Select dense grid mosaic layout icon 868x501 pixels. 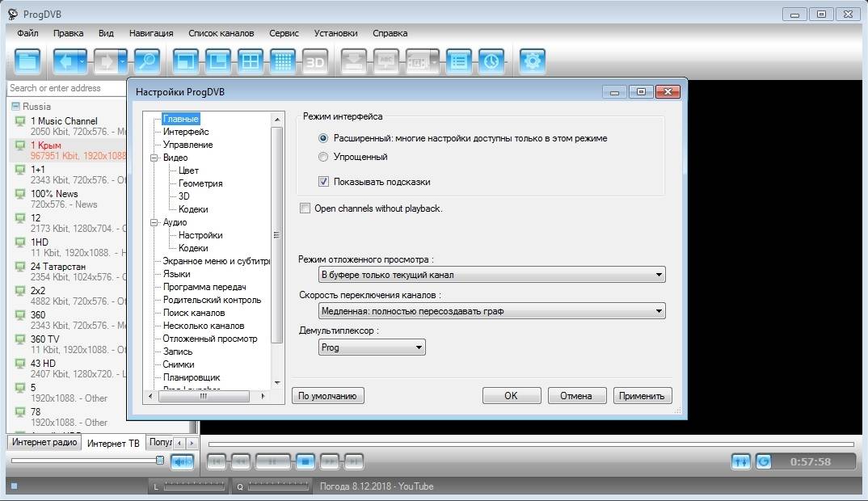[x=283, y=61]
